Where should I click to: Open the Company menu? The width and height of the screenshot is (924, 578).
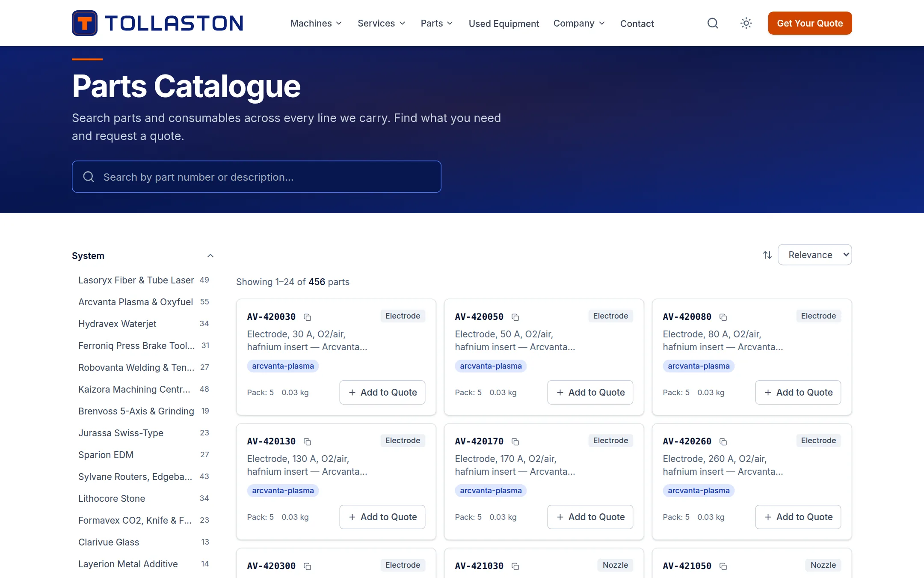579,23
